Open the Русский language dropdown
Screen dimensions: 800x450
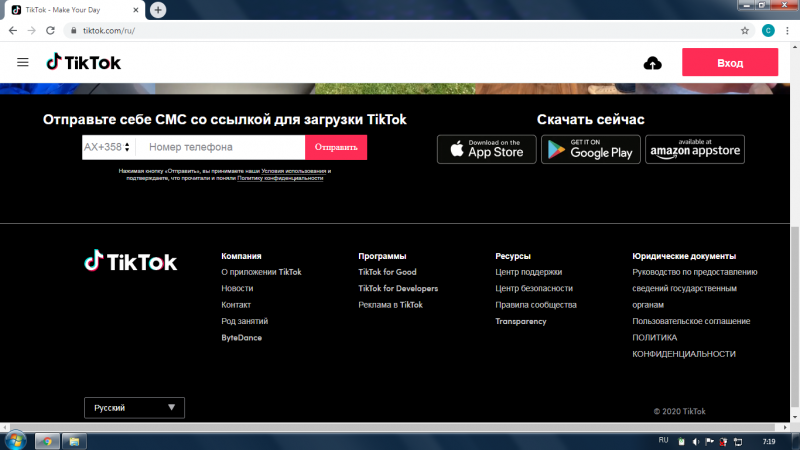click(x=134, y=408)
